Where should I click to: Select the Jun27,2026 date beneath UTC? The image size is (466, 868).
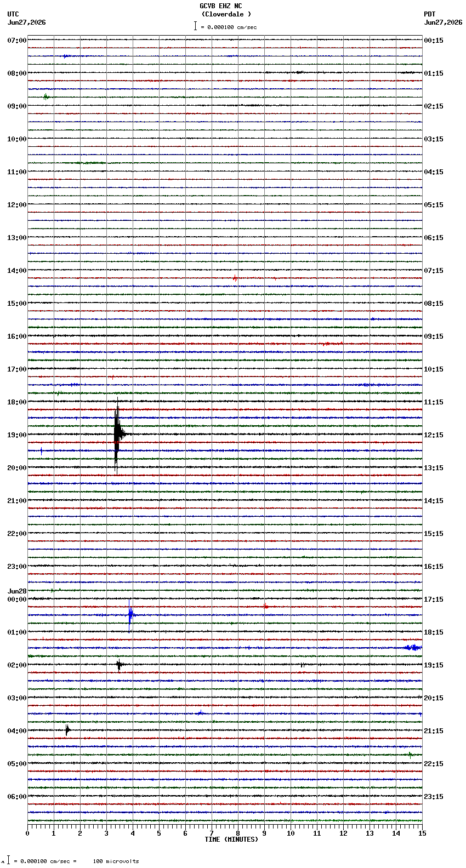(27, 22)
